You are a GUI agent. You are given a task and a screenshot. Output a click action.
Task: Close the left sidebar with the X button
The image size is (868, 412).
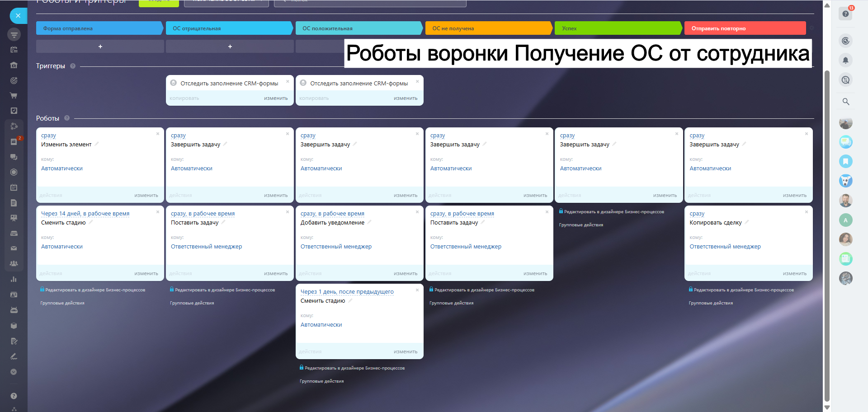tap(18, 16)
